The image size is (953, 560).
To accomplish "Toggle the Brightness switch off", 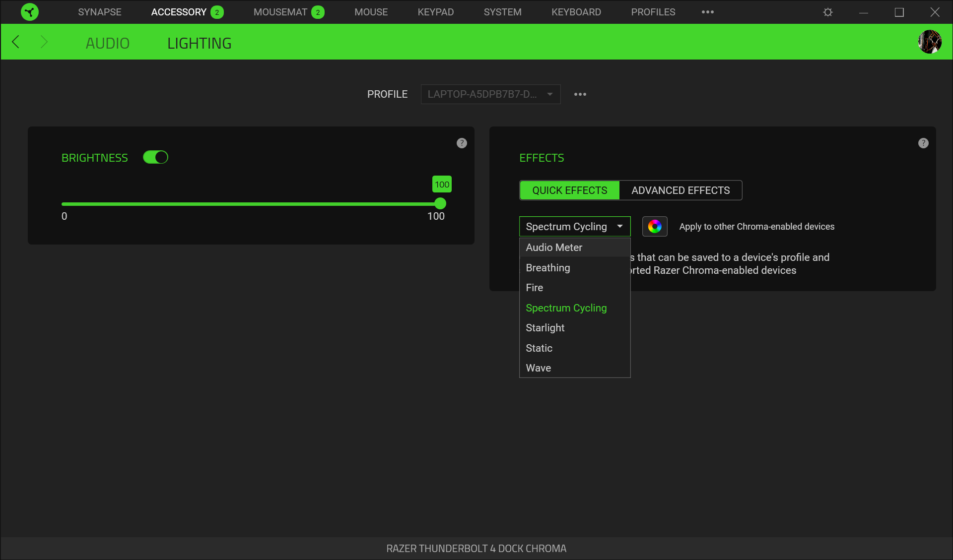I will (x=155, y=157).
